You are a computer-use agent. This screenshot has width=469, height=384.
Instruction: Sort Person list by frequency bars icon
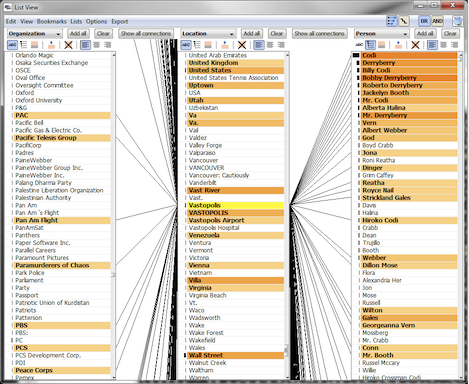(x=370, y=45)
